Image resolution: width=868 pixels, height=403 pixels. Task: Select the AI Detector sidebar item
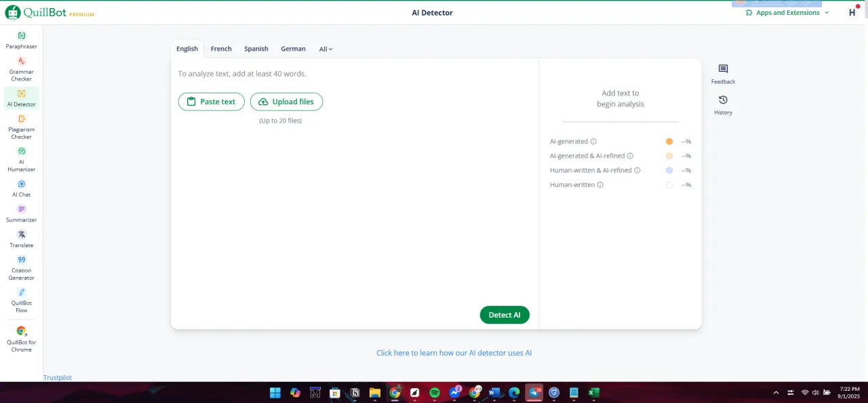tap(22, 98)
